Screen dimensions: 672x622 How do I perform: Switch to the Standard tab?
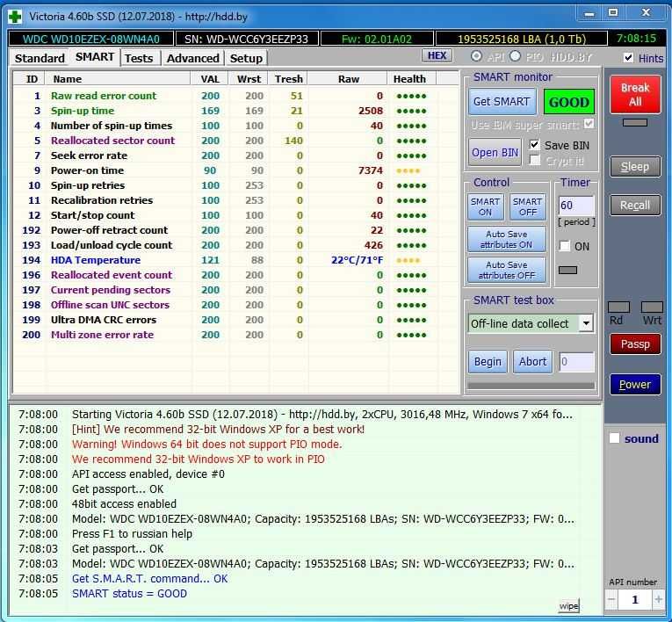point(40,58)
